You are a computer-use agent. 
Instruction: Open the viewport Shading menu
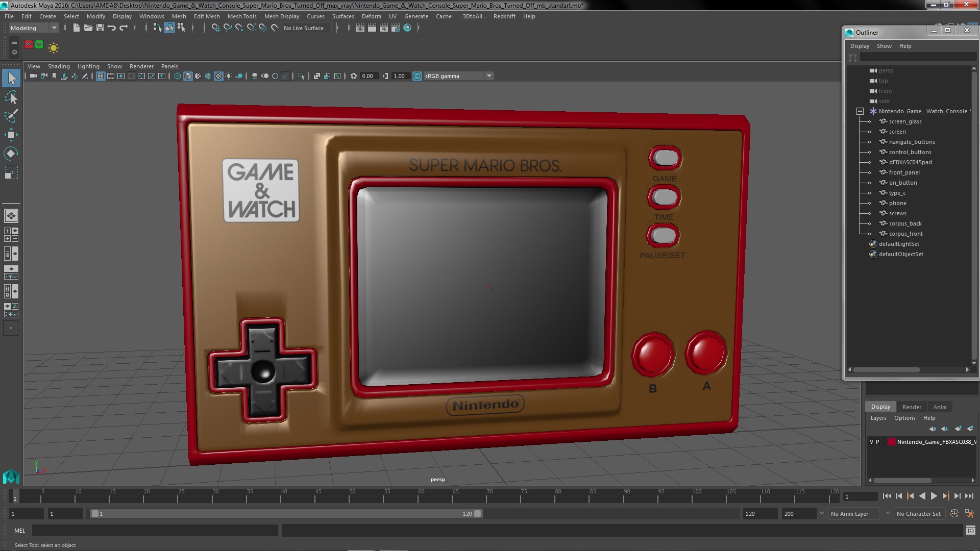59,66
